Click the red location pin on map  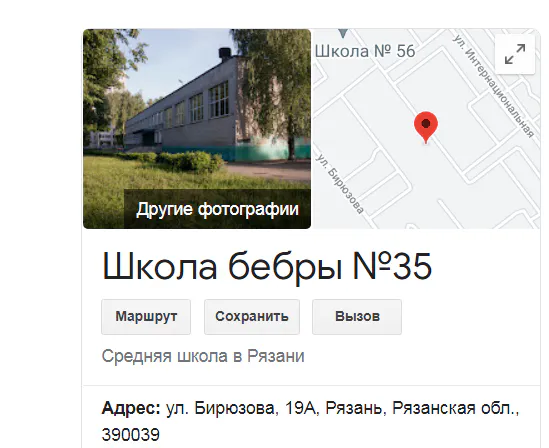point(426,127)
